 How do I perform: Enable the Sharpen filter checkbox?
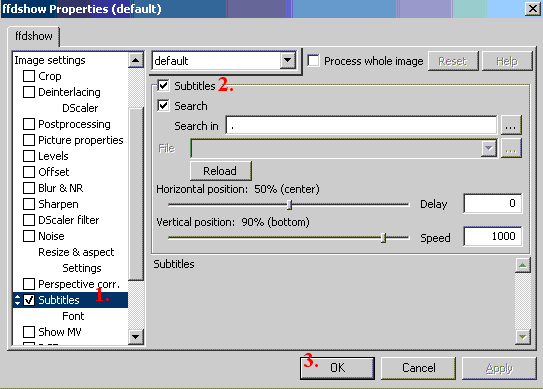coord(29,204)
